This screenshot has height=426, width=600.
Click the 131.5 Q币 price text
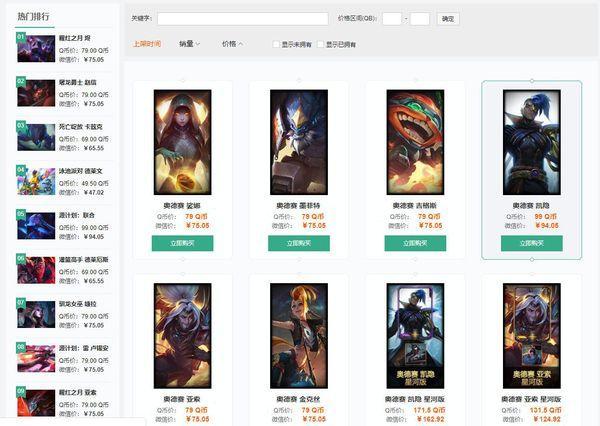coord(545,410)
